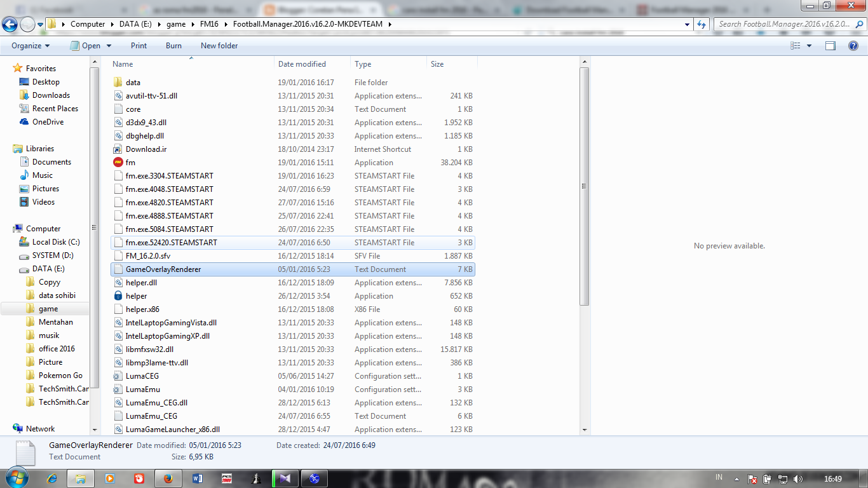The width and height of the screenshot is (868, 488).
Task: Click the Search Football.Manager input field
Action: pyautogui.click(x=783, y=24)
